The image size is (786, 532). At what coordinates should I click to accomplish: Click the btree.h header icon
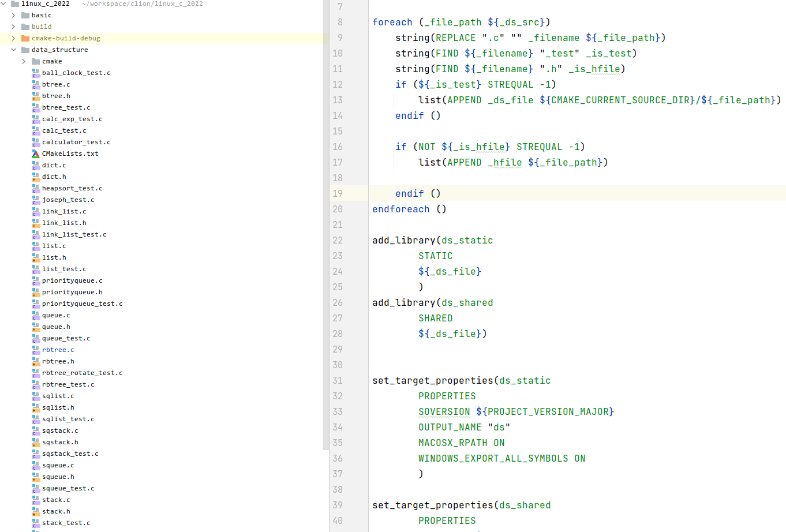click(35, 96)
